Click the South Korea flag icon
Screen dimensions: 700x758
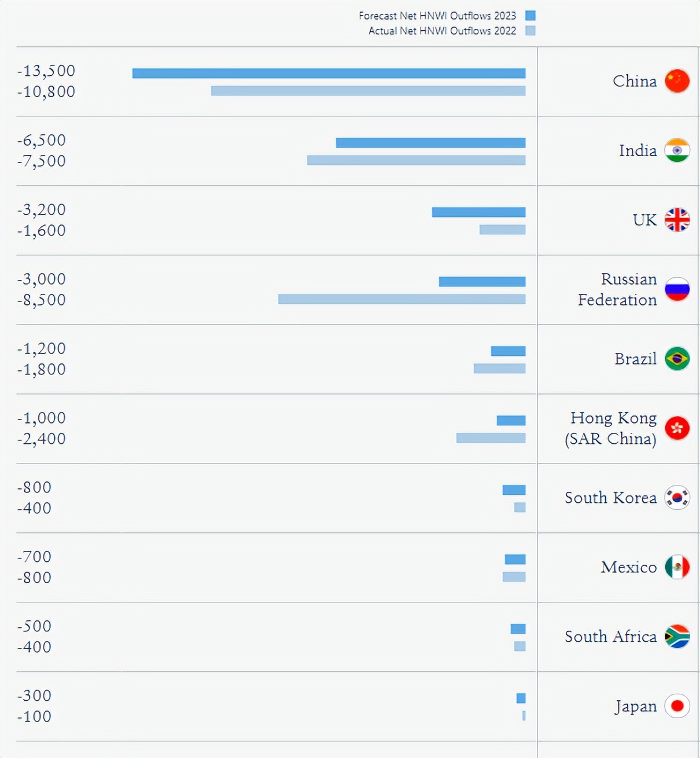(x=677, y=498)
